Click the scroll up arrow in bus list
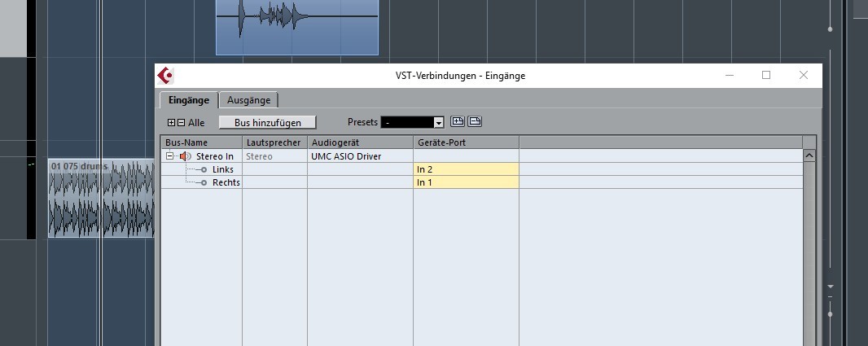The image size is (868, 346). (809, 156)
